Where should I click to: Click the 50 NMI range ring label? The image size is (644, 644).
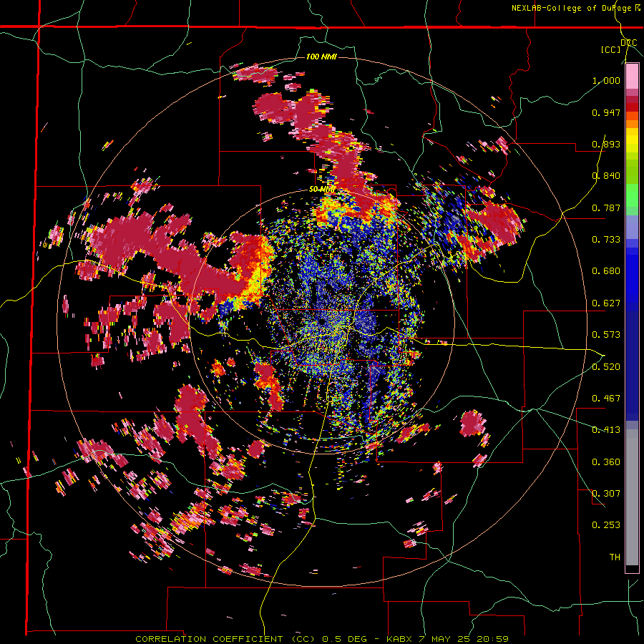coord(322,190)
